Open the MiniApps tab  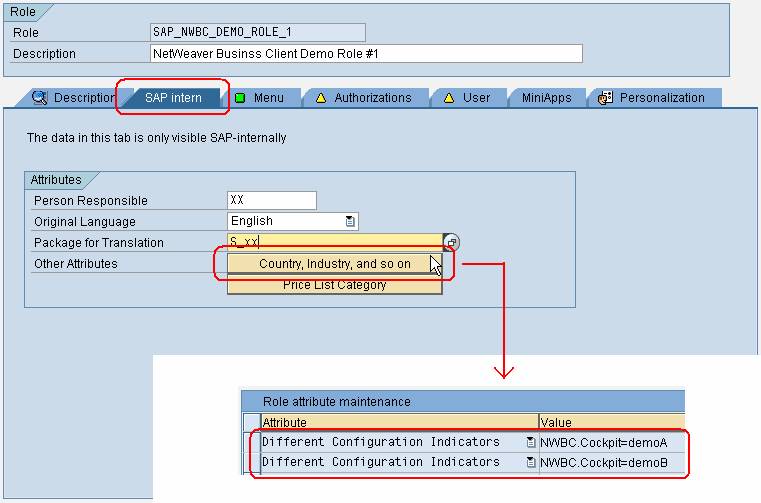tap(546, 98)
